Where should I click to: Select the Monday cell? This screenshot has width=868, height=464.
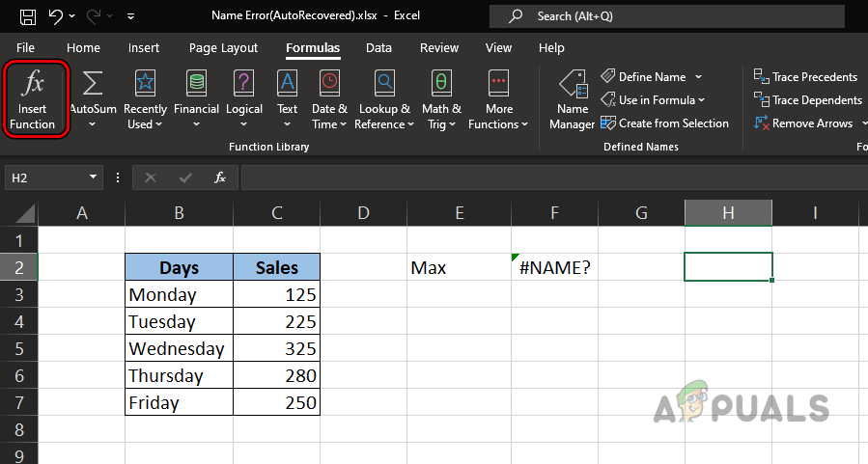pyautogui.click(x=180, y=294)
